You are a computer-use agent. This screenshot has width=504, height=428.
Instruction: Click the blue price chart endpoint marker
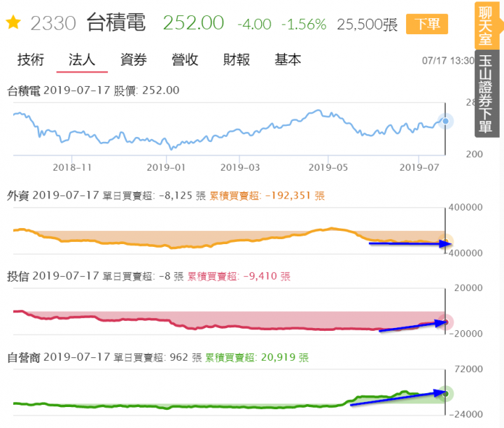445,121
